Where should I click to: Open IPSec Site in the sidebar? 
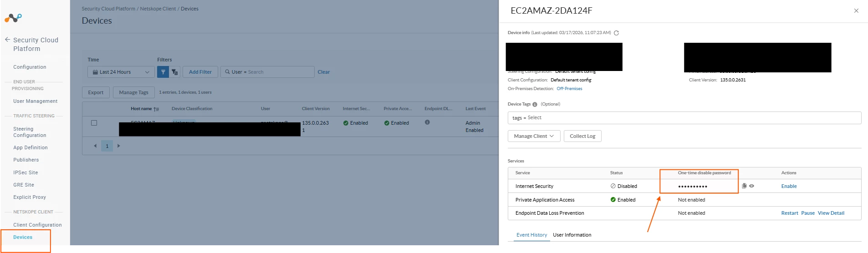click(x=26, y=172)
